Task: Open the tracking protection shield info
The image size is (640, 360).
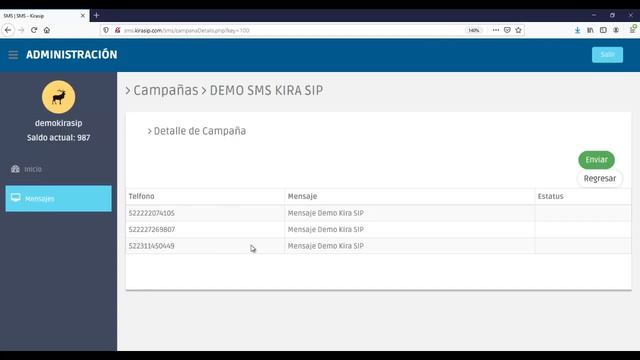Action: (x=106, y=30)
